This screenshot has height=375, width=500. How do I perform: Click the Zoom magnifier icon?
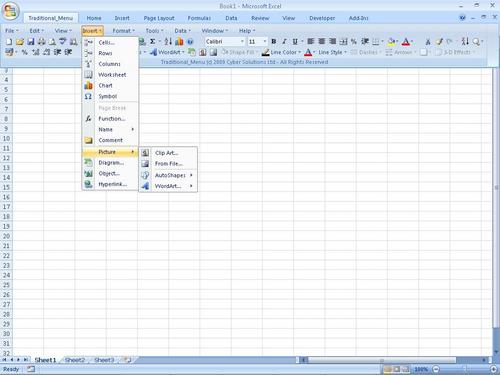(x=476, y=42)
